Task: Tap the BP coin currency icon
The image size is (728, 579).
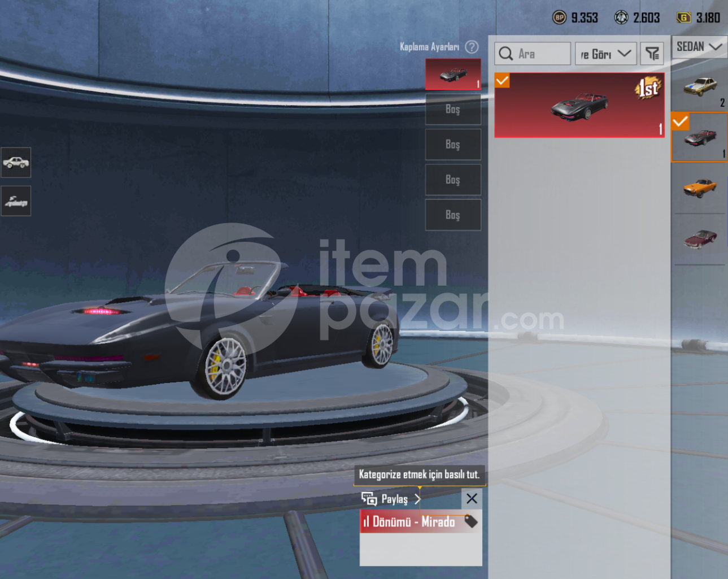Action: [559, 18]
